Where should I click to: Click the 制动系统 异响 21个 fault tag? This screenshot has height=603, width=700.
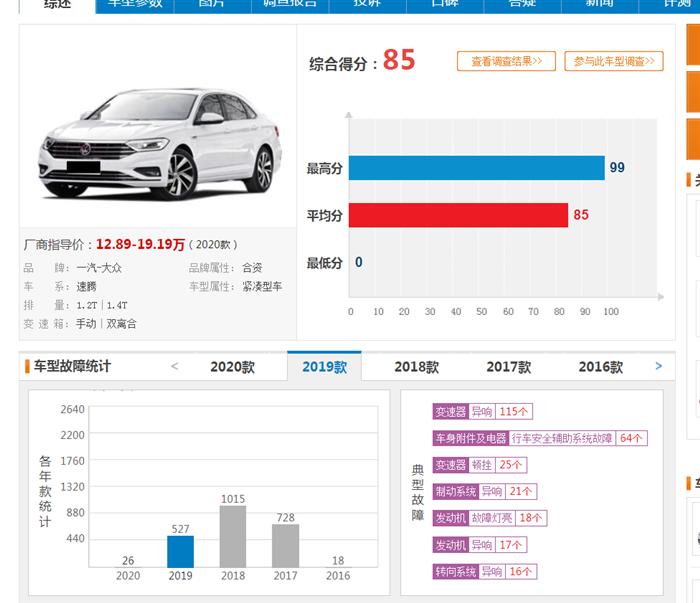[x=484, y=491]
